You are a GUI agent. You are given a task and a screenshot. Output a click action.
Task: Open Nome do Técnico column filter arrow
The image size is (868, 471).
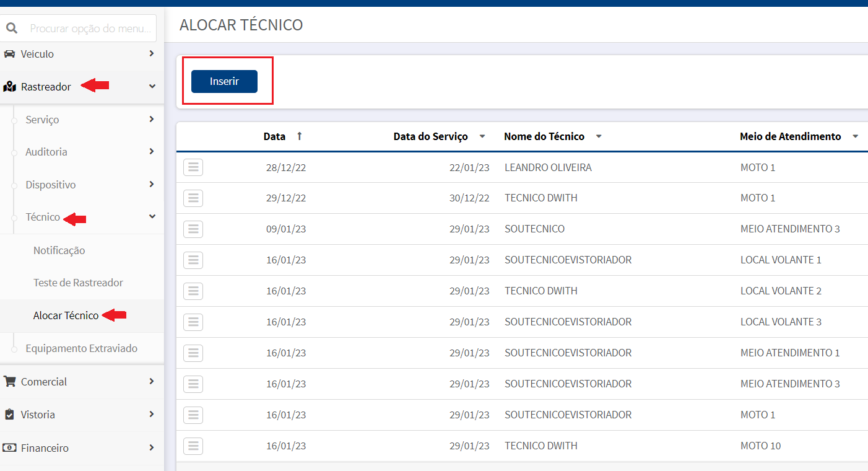coord(599,137)
